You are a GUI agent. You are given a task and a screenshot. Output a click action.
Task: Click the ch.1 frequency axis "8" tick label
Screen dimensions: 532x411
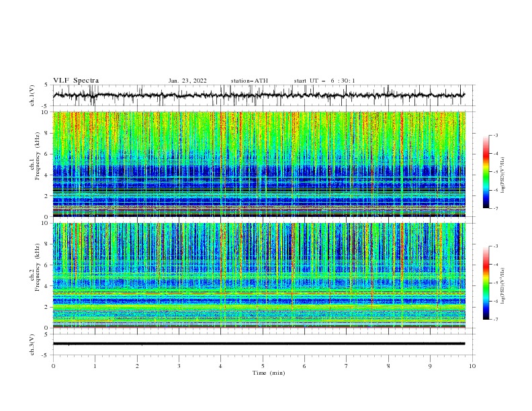pos(47,133)
